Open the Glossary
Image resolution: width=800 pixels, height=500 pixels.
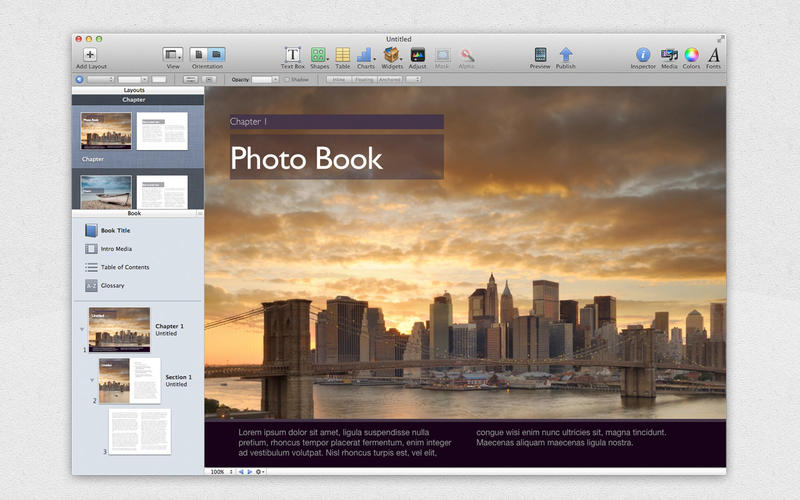point(105,286)
